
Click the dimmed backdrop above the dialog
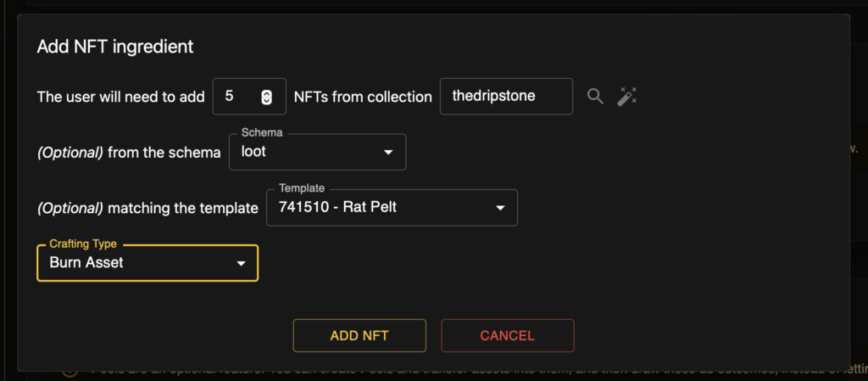(434, 6)
